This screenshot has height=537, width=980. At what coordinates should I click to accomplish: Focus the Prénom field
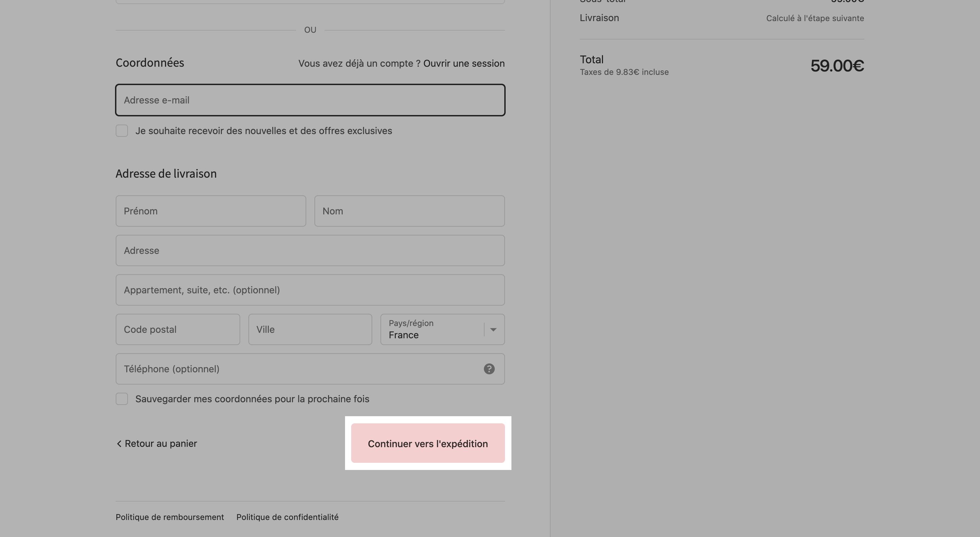click(211, 211)
